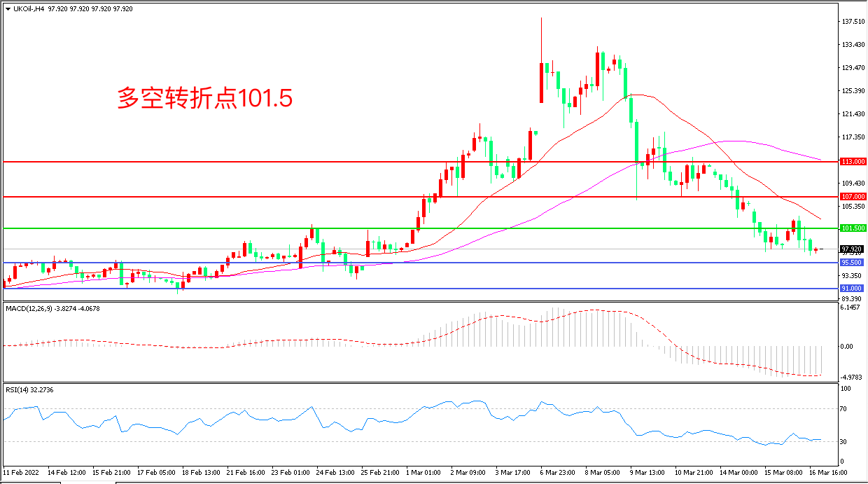The image size is (868, 484).
Task: Click the UKOil-,H4 symbol title
Action: coord(29,9)
